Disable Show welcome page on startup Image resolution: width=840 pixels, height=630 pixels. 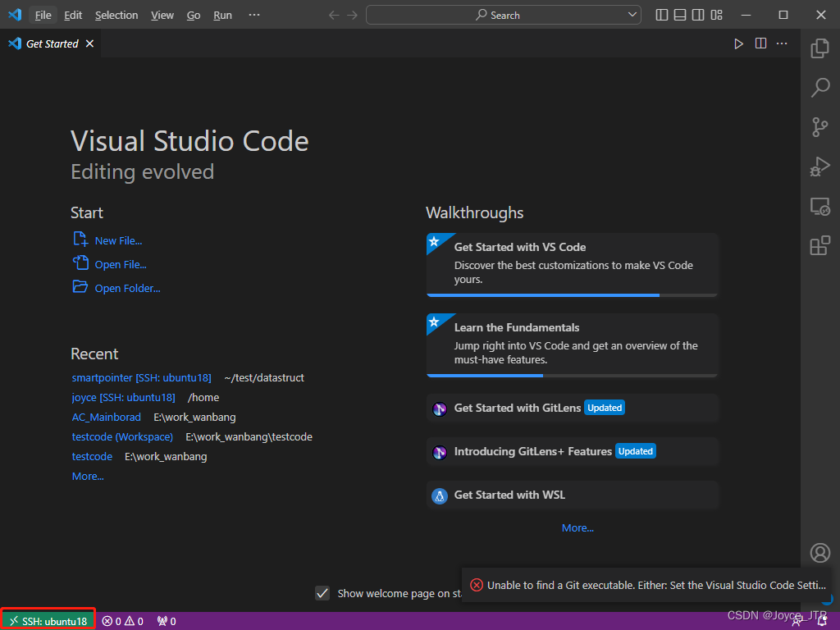click(x=322, y=593)
